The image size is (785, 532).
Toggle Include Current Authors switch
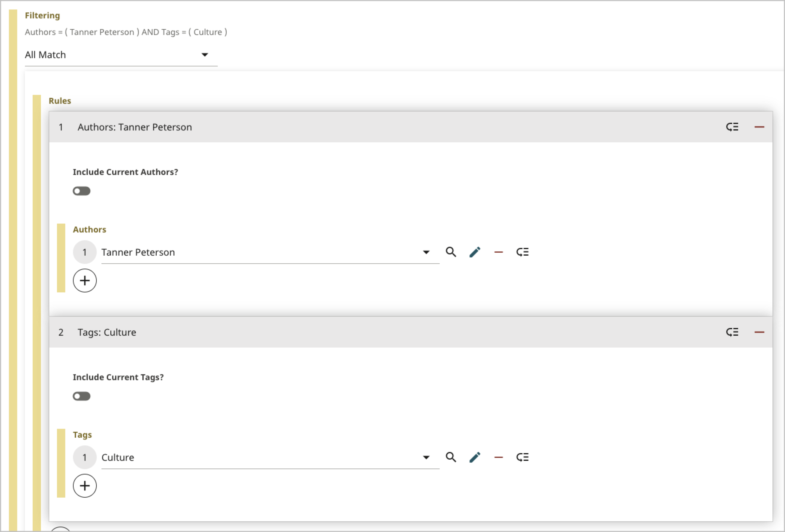tap(81, 191)
